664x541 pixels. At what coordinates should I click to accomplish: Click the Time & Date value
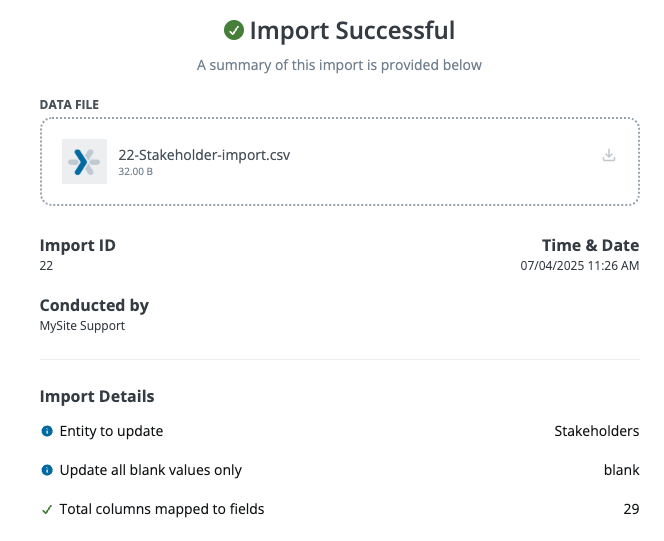580,265
